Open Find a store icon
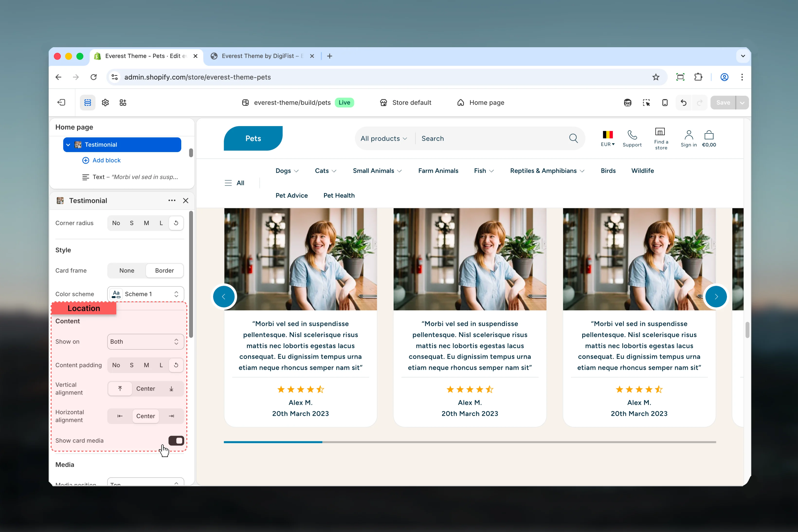The width and height of the screenshot is (798, 532). tap(660, 132)
